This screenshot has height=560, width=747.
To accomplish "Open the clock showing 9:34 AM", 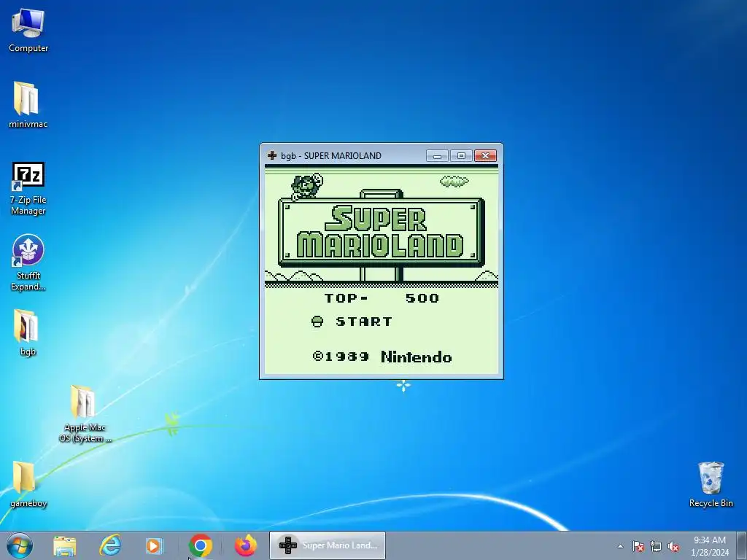I will point(710,546).
